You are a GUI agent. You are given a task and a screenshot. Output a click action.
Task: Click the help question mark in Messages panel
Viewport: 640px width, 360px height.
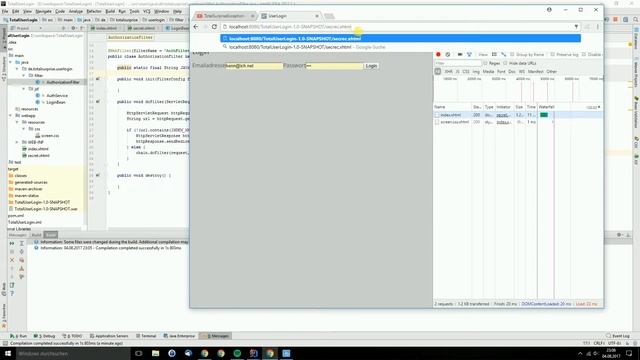pyautogui.click(x=12, y=293)
